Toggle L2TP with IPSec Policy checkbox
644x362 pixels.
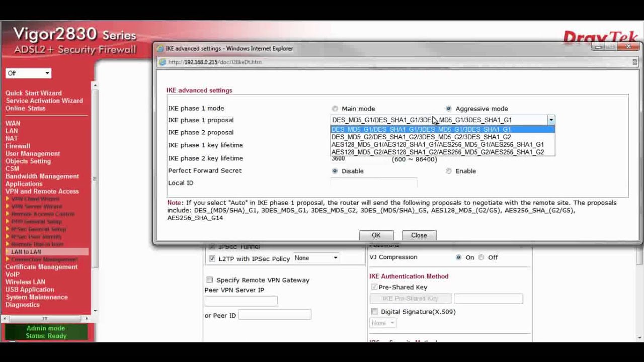tap(212, 258)
